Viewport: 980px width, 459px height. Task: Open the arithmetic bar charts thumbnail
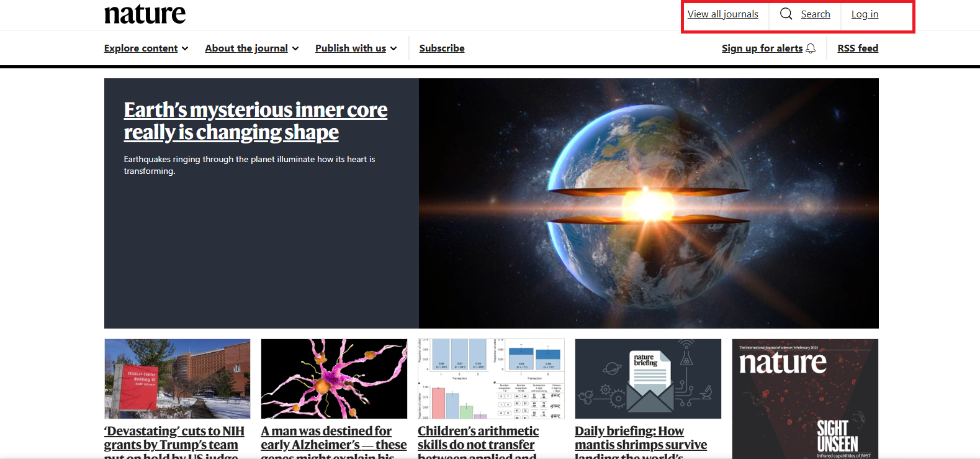pyautogui.click(x=491, y=378)
